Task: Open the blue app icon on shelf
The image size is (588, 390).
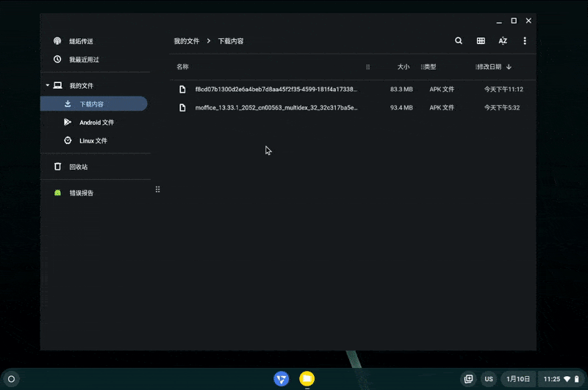Action: tap(282, 379)
